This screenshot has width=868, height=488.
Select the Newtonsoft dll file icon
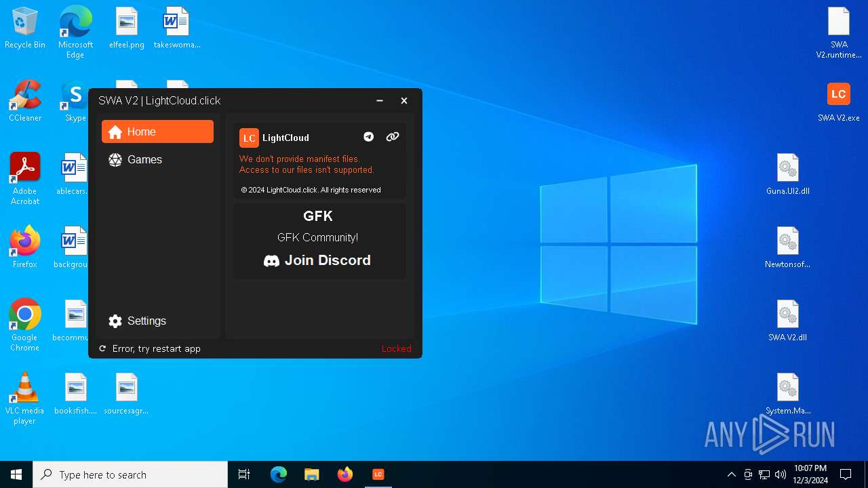coord(788,247)
